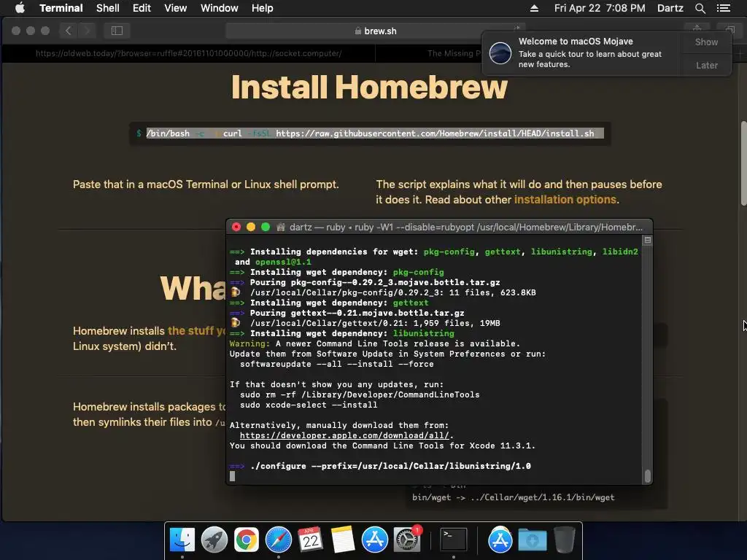Click Safari share button
Viewport: 747px width, 560px height.
pos(697,29)
